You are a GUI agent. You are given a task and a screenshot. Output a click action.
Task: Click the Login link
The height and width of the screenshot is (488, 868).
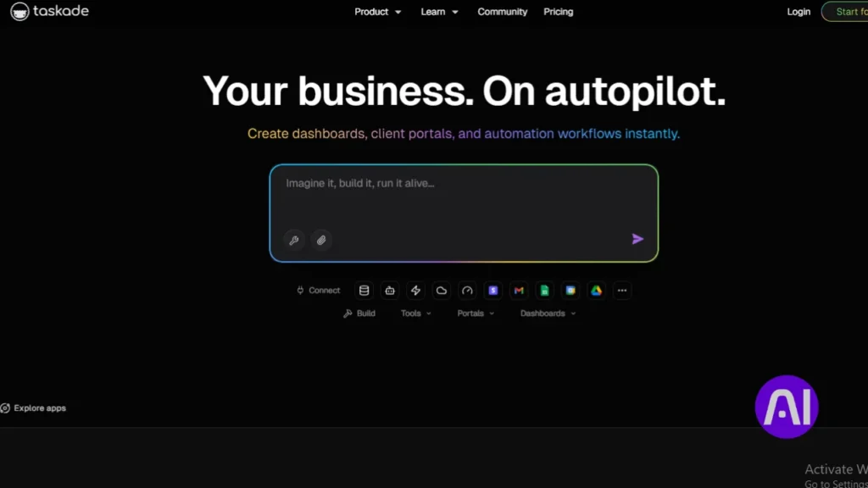798,12
